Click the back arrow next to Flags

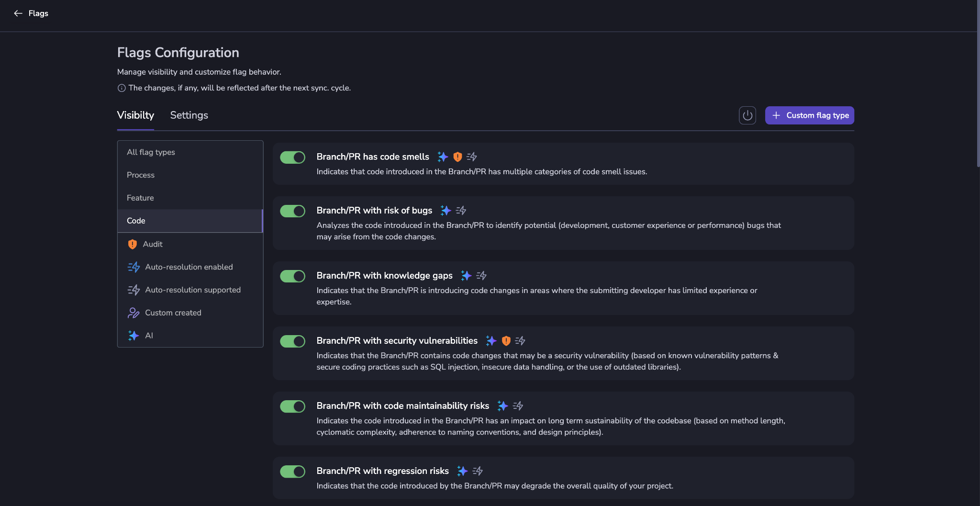[18, 13]
